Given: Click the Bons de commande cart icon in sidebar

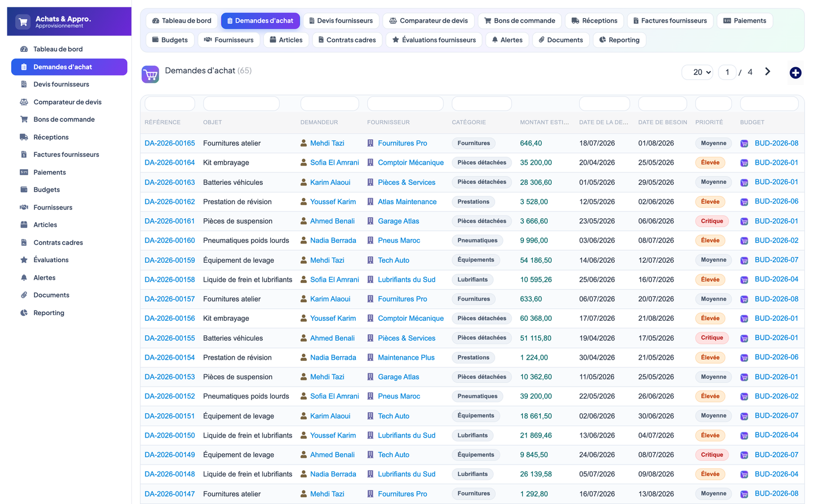Looking at the screenshot, I should (x=24, y=120).
